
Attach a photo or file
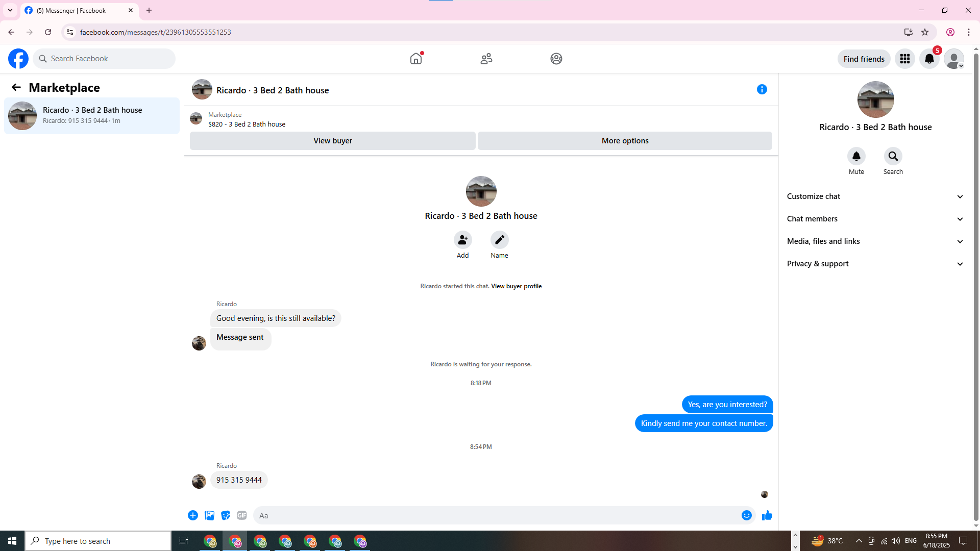coord(209,515)
